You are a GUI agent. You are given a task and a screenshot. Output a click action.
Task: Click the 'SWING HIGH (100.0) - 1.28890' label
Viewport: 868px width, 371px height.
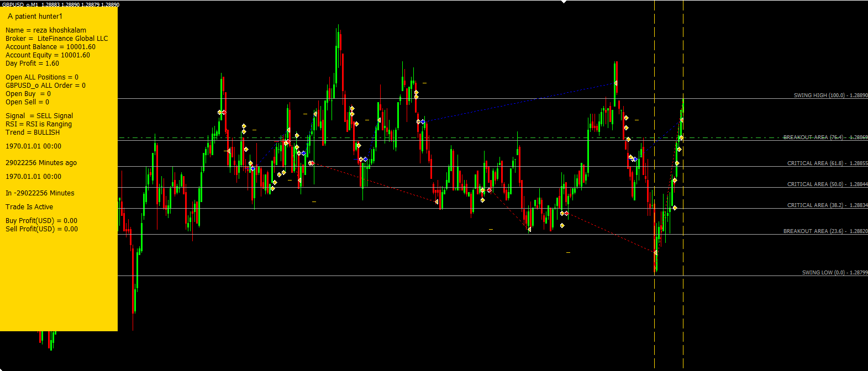click(830, 96)
